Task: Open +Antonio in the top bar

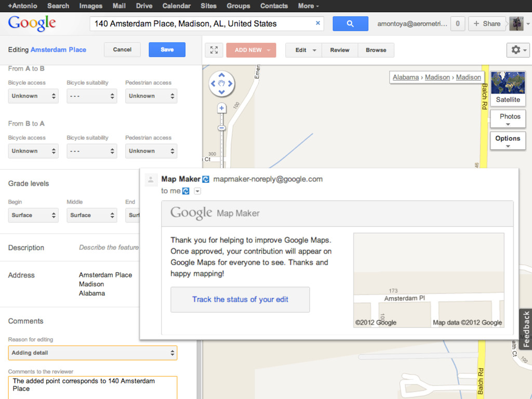Action: coord(22,6)
